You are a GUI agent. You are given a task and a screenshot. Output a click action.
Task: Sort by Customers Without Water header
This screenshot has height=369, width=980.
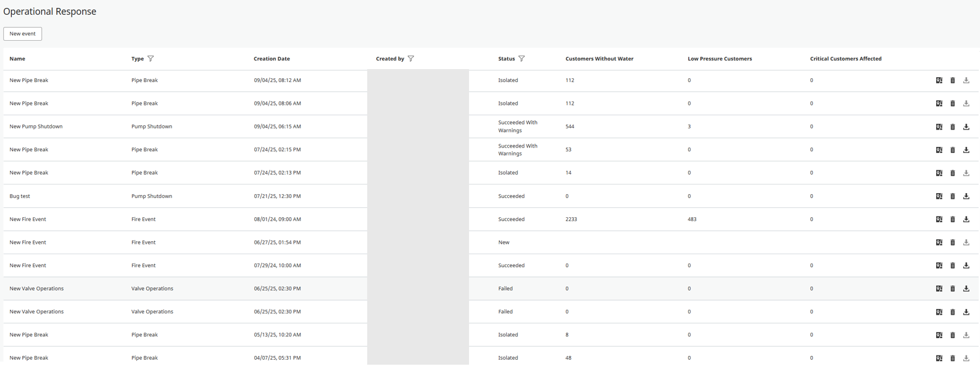599,59
